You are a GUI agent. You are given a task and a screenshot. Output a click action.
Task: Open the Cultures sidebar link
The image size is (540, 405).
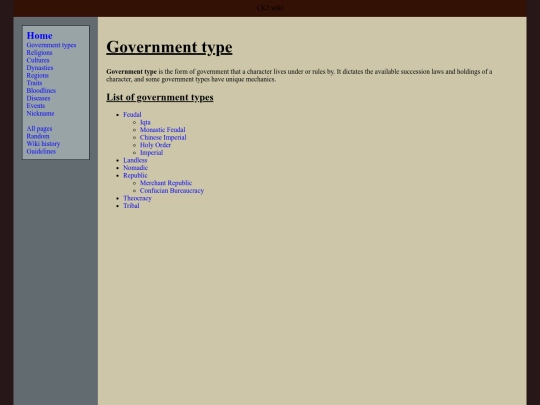38,60
